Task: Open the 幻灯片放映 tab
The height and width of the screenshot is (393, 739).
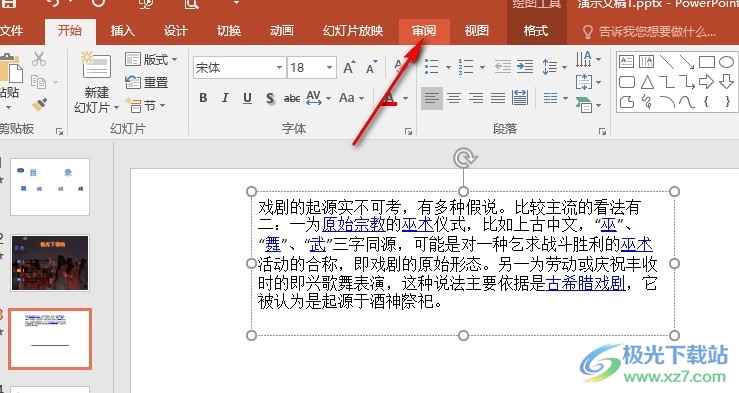Action: (x=353, y=31)
